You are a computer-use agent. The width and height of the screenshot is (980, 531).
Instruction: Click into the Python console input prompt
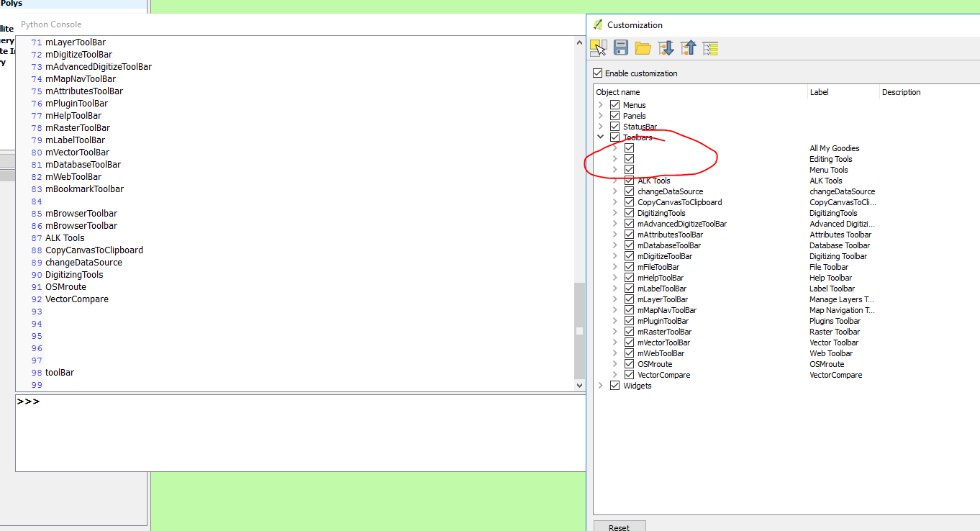coord(300,433)
